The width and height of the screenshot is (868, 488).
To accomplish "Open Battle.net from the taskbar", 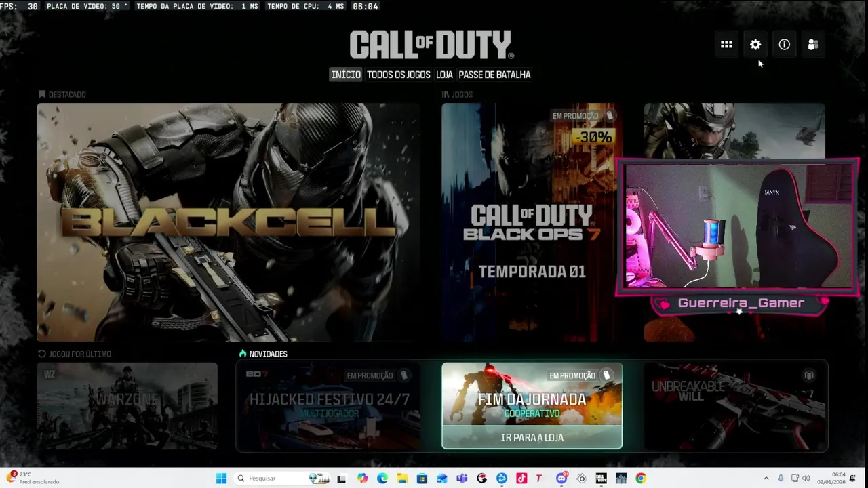I will click(502, 479).
